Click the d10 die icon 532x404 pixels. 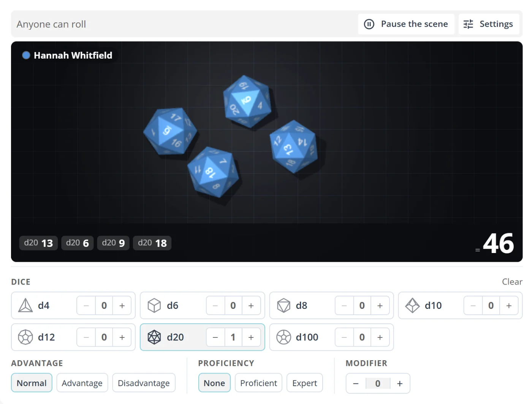point(412,305)
